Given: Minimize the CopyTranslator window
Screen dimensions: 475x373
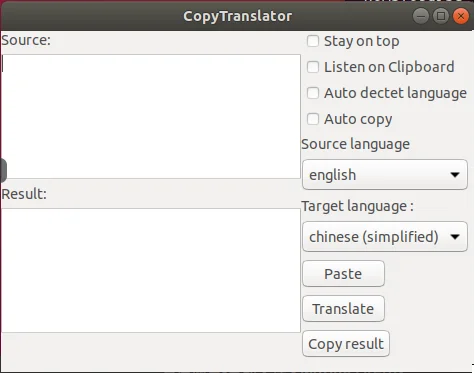Looking at the screenshot, I should (421, 16).
